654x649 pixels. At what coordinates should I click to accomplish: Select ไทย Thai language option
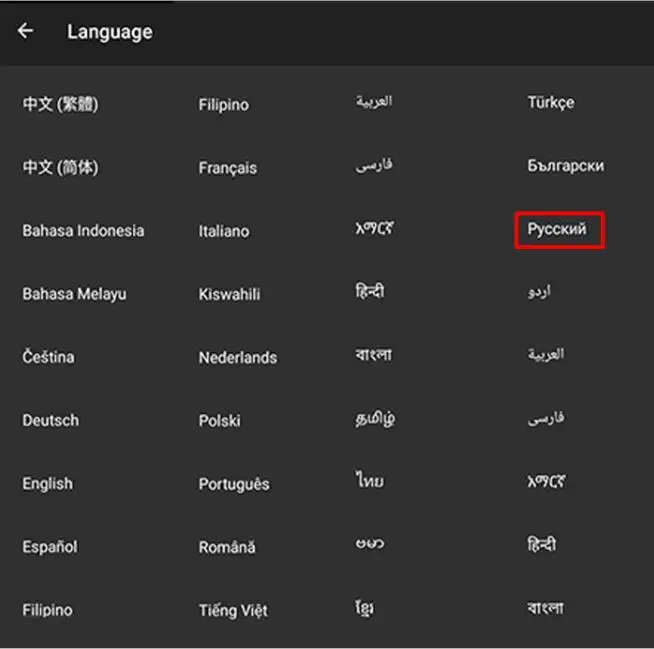point(370,480)
